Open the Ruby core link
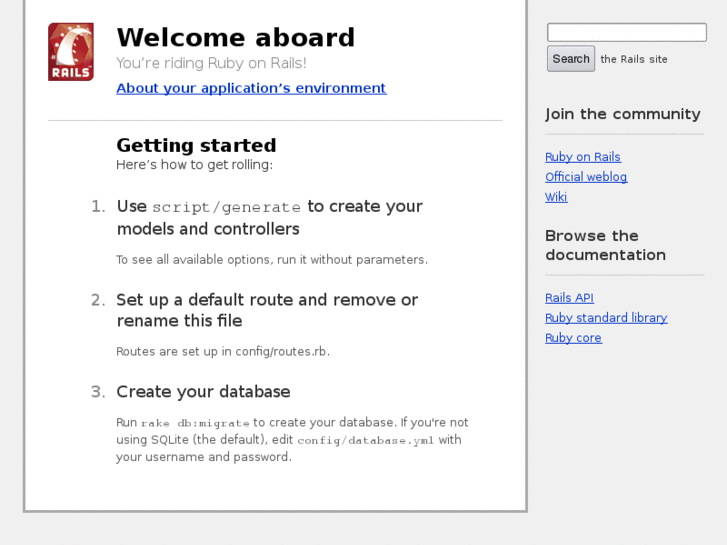The height and width of the screenshot is (545, 727). click(573, 338)
